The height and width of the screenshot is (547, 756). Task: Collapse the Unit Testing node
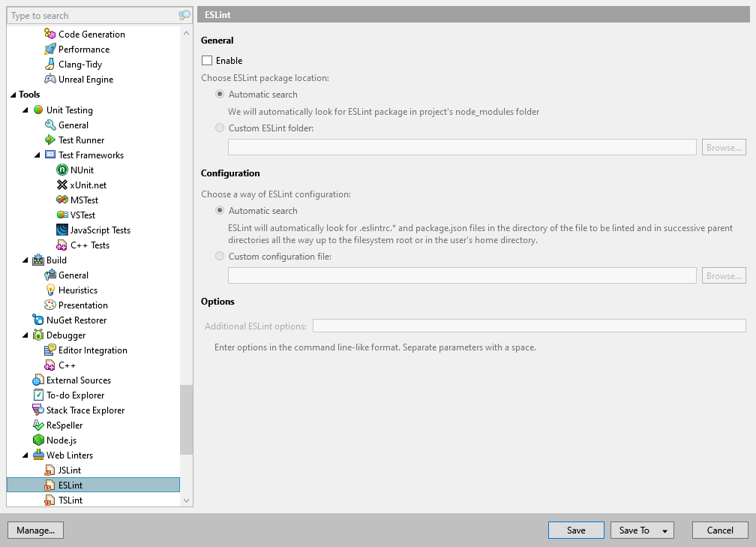tap(25, 110)
